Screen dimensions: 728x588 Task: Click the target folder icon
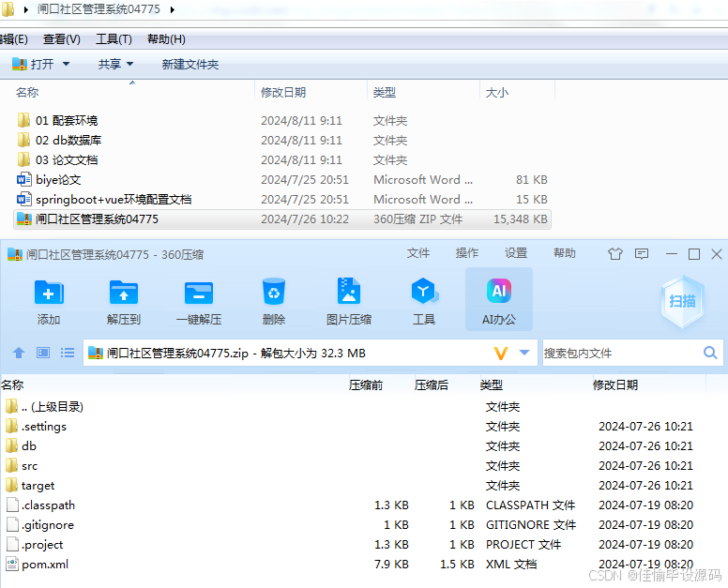point(11,485)
